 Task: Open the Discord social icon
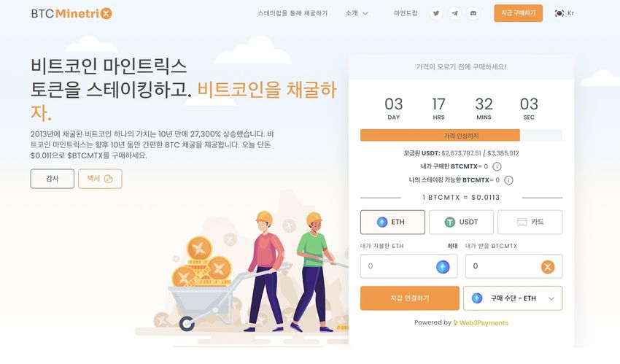(x=473, y=13)
